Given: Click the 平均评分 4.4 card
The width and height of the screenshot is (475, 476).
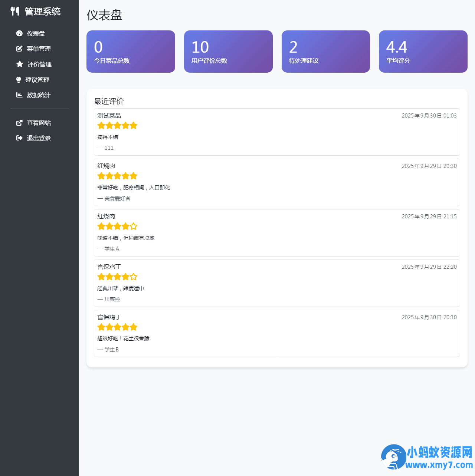Looking at the screenshot, I should (423, 52).
